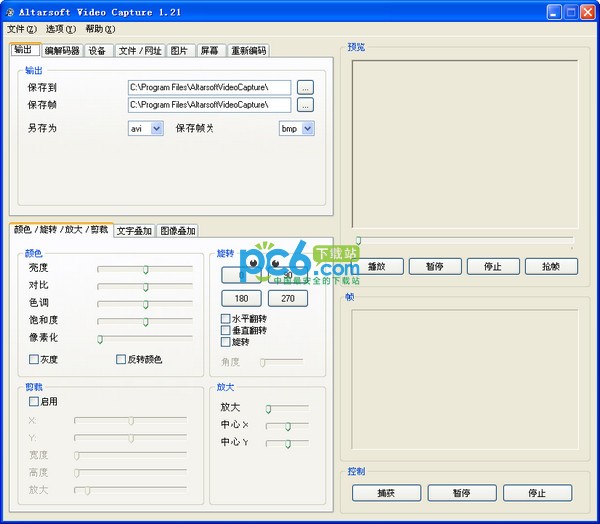Screen dimensions: 600x524
Task: Switch to the 图片 tab
Action: [180, 51]
